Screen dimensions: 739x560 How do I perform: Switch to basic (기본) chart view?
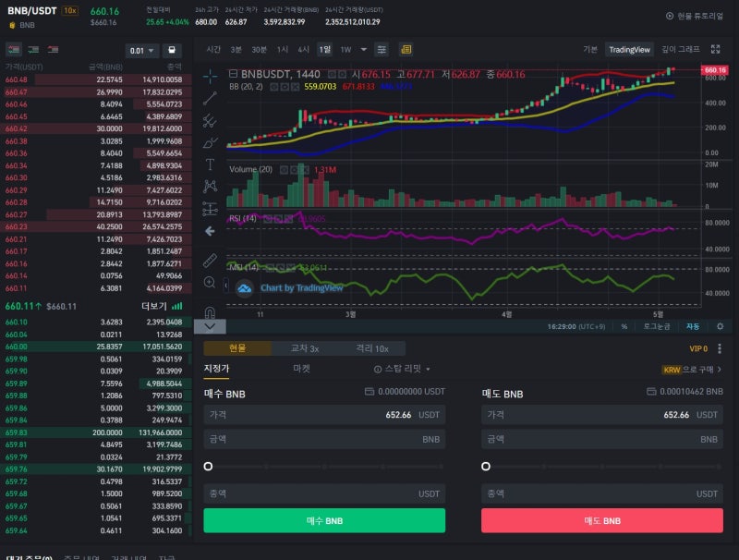590,50
